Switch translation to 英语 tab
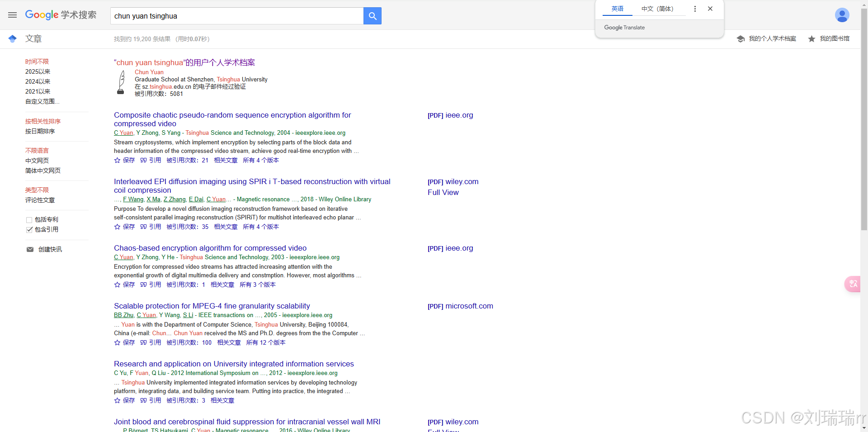 pos(618,9)
